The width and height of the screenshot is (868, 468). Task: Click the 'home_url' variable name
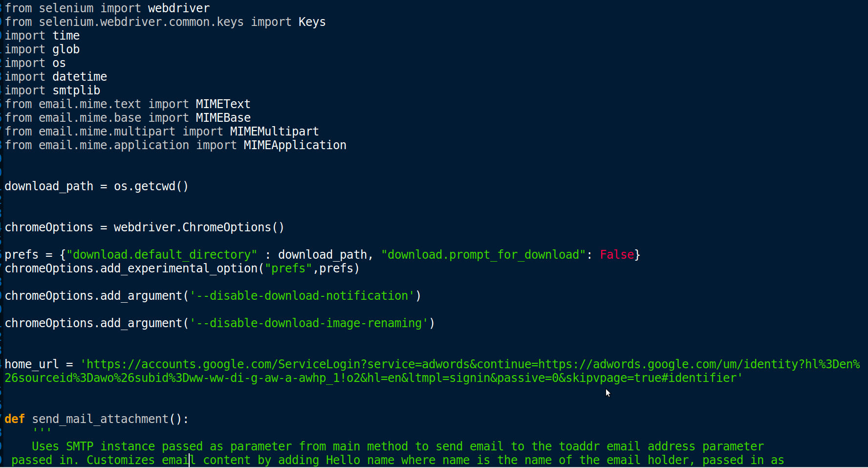(32, 364)
